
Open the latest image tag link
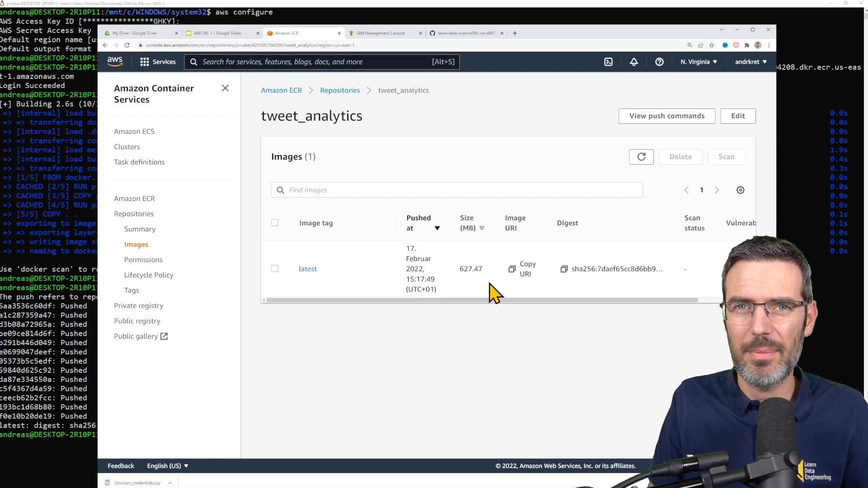[x=308, y=269]
